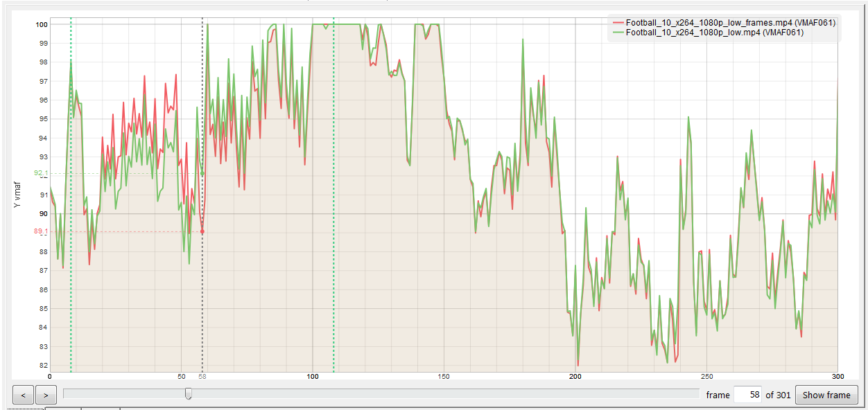Click the green legend swatch for low.mp4
Viewport: 868px width, 410px height.
pyautogui.click(x=617, y=33)
